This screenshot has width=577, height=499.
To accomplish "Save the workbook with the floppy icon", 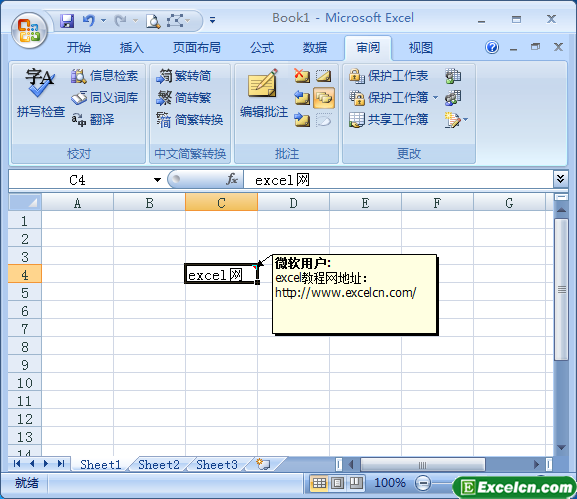I will 67,21.
